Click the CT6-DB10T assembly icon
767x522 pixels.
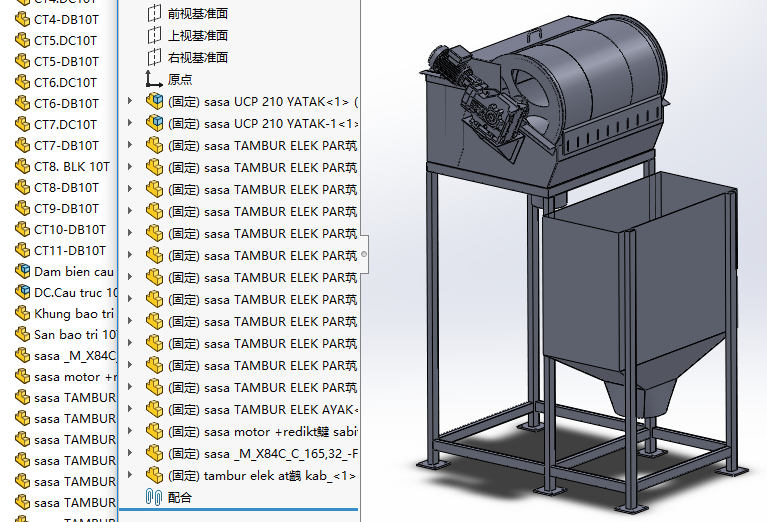coord(22,103)
